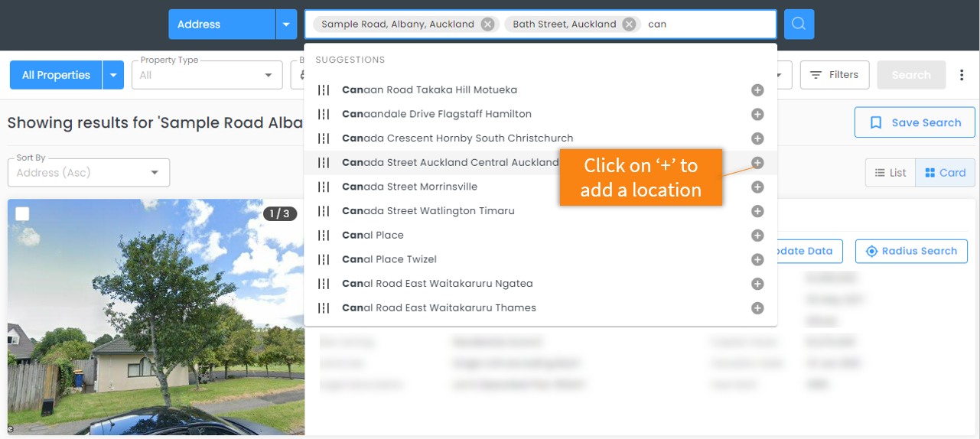Screen dimensions: 980x439
Task: Add Canal Road East Waitakaruru Thames via plus
Action: pos(757,308)
